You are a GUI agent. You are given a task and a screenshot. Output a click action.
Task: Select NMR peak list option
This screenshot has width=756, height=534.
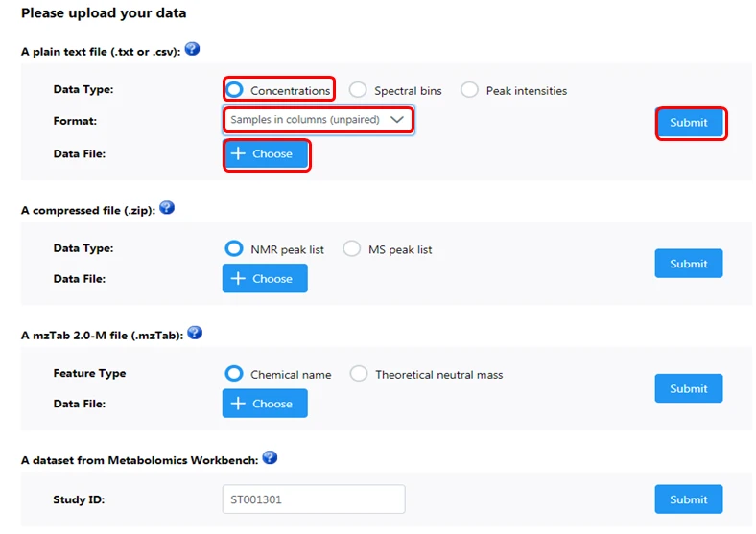pos(234,248)
